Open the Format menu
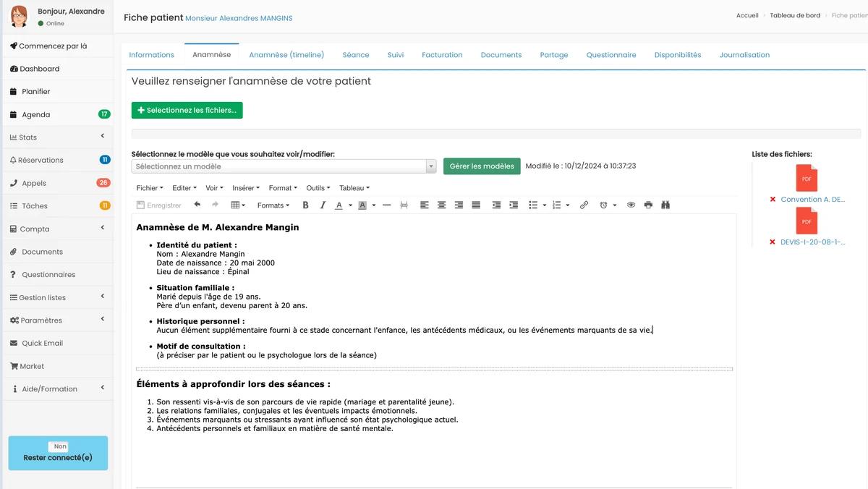This screenshot has width=868, height=489. [x=283, y=188]
